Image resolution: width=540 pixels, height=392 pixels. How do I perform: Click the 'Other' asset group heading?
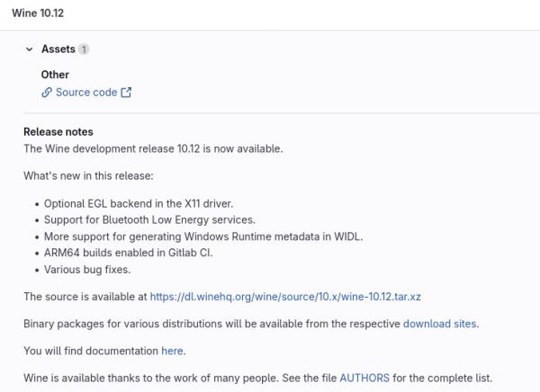(x=55, y=75)
